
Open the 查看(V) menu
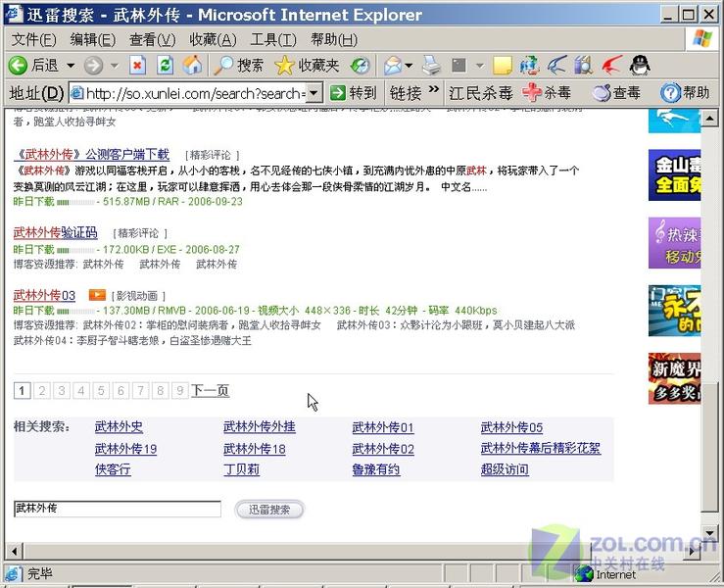(153, 40)
